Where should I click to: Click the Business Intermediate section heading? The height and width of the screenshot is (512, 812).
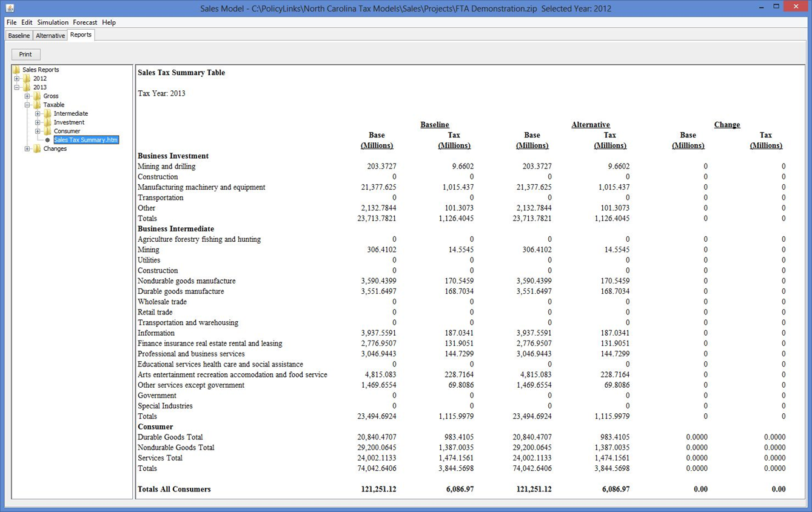(x=176, y=229)
